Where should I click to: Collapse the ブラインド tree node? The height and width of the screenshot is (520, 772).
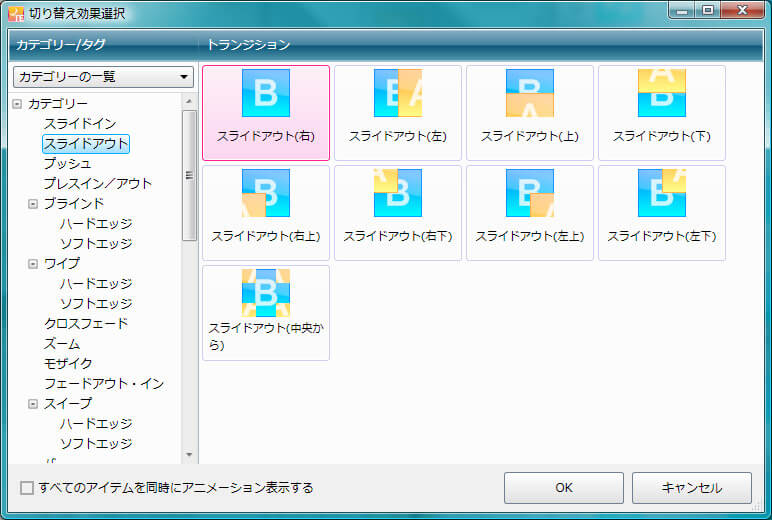tap(33, 204)
